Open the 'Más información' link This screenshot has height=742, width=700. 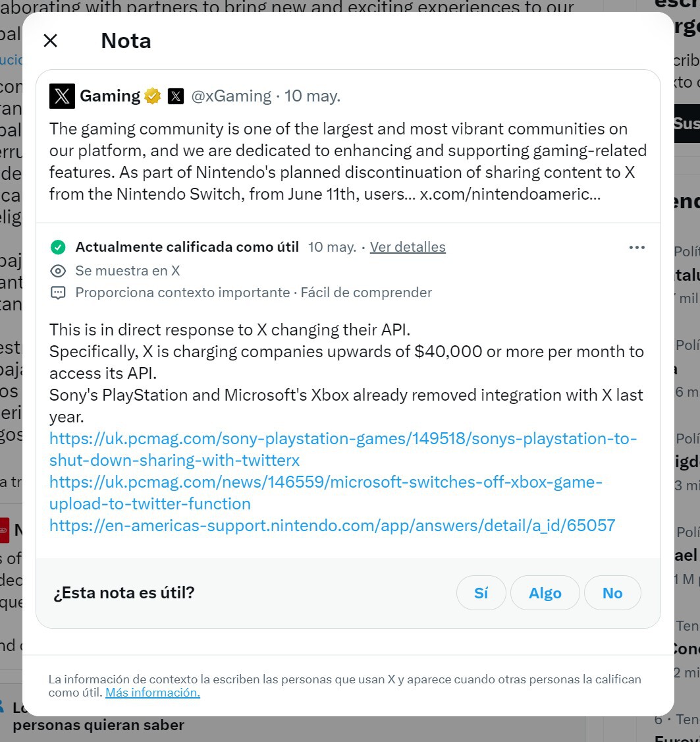[x=152, y=693]
